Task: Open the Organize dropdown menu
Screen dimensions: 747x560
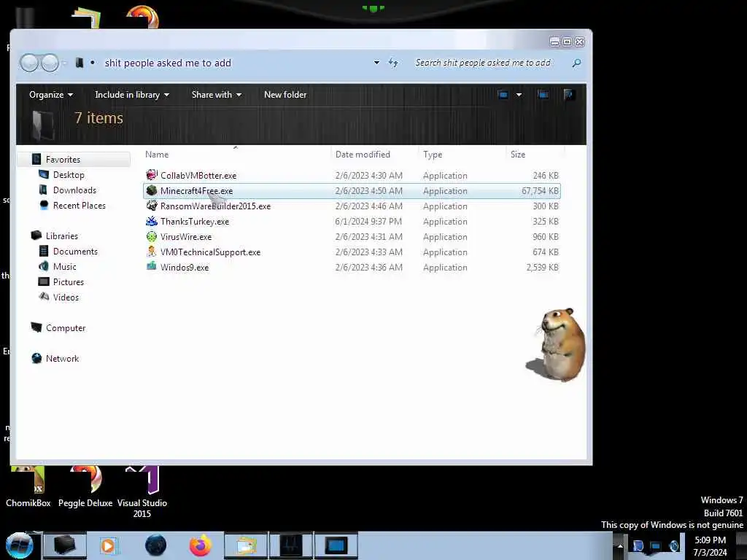Action: pos(51,95)
